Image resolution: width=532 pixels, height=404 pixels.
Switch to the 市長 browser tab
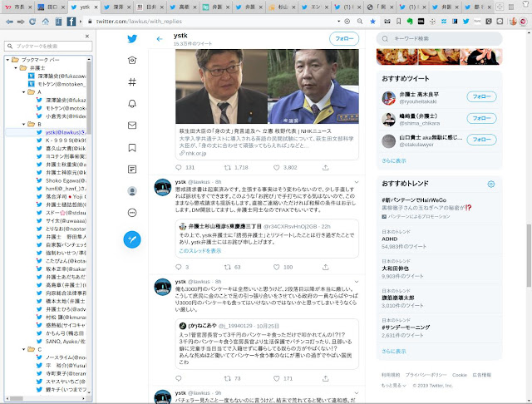(18, 7)
